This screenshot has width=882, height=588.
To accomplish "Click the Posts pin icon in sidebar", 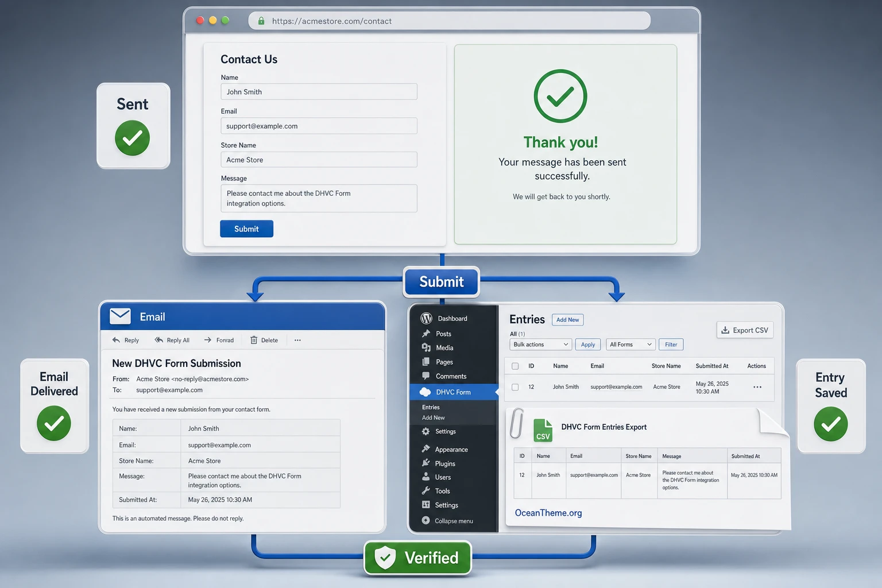I will click(426, 334).
